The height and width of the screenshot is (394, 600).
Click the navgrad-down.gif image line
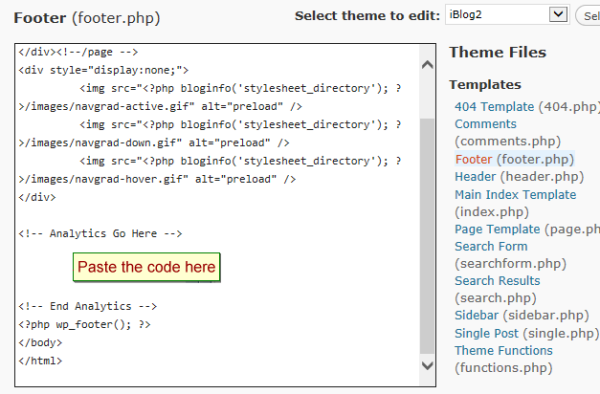click(x=154, y=143)
